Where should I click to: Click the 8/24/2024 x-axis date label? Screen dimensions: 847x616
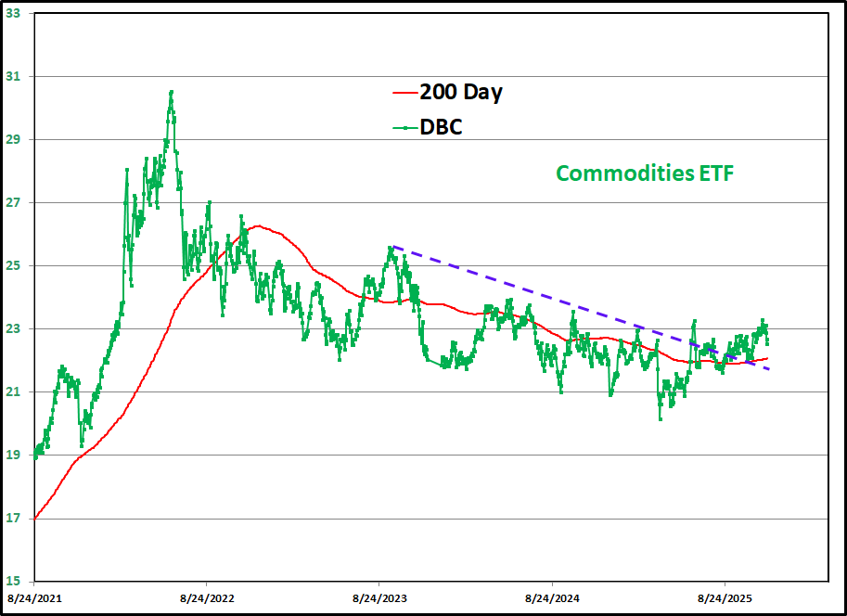[552, 598]
